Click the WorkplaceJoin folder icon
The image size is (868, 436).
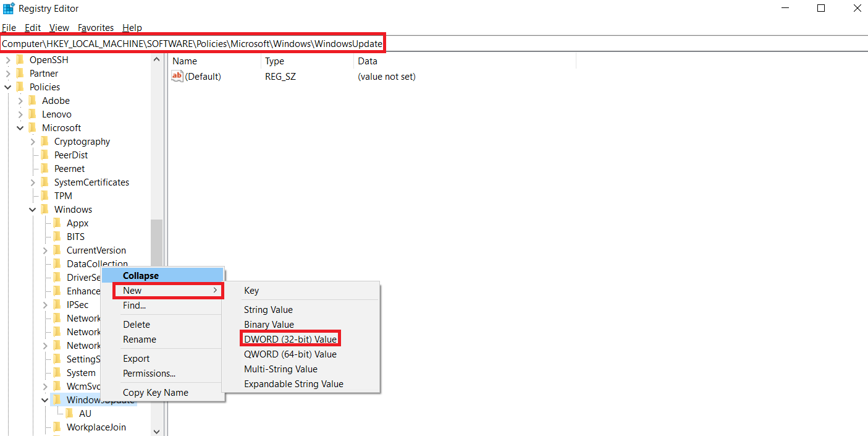[57, 427]
